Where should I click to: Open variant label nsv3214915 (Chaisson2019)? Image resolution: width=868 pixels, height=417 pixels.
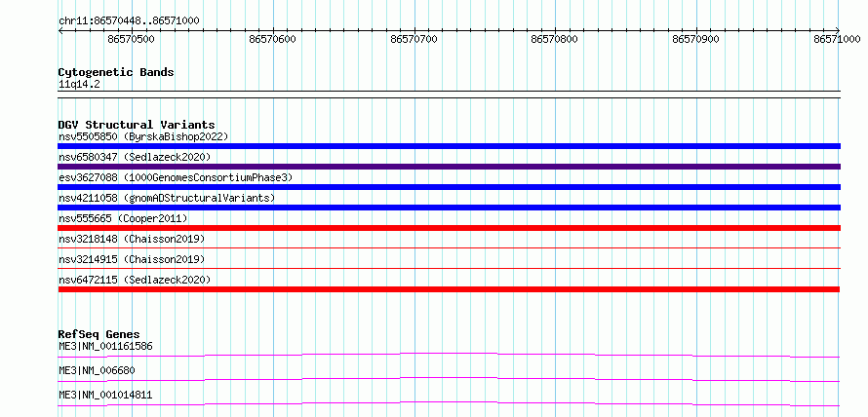[132, 259]
